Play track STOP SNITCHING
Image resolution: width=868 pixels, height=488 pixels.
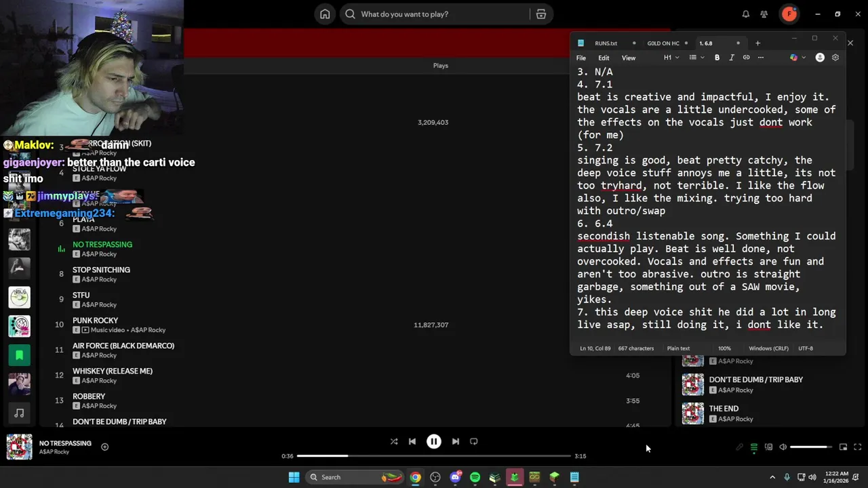pos(101,270)
